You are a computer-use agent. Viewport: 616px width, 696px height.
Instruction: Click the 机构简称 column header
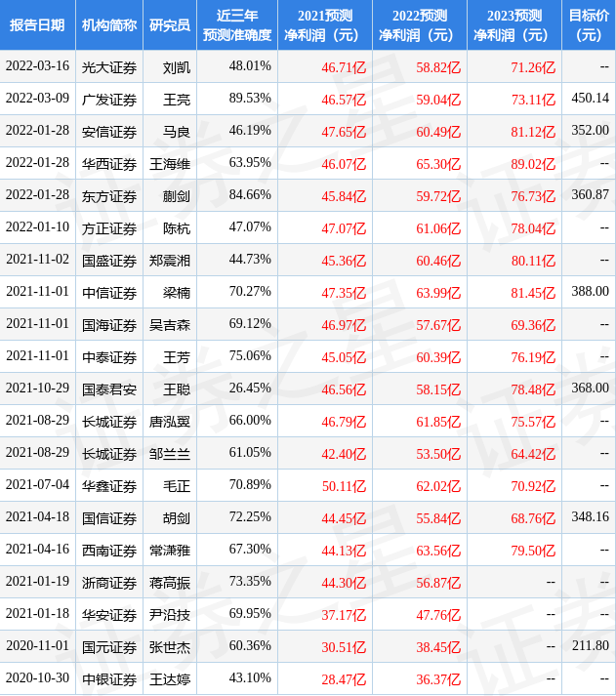[x=109, y=25]
